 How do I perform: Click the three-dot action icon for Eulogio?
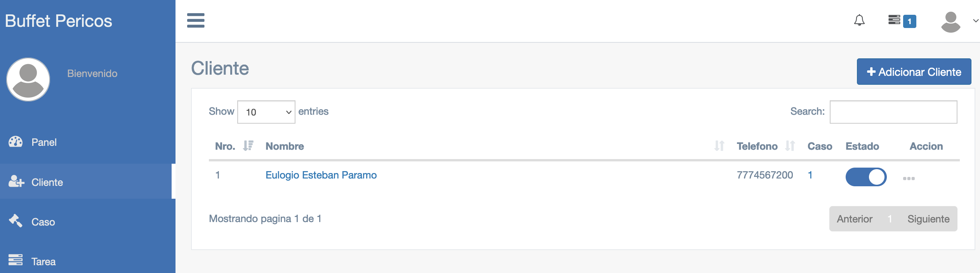tap(909, 178)
